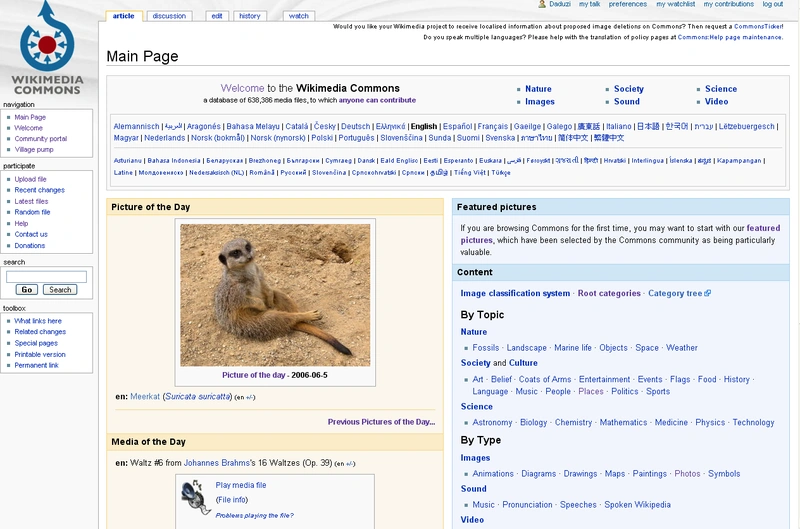Open the Root categories link
Image resolution: width=800 pixels, height=529 pixels.
click(x=609, y=294)
